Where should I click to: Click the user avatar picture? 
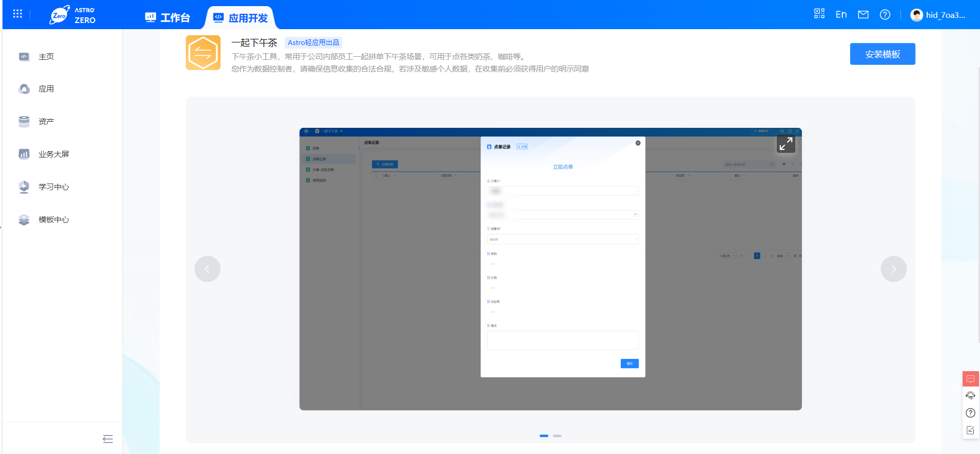pyautogui.click(x=917, y=15)
